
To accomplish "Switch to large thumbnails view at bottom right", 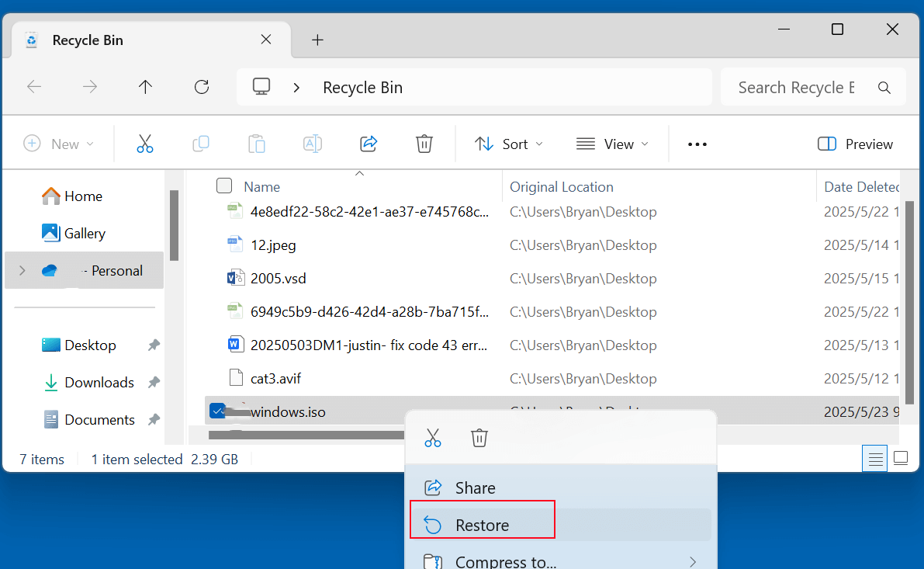I will coord(901,458).
